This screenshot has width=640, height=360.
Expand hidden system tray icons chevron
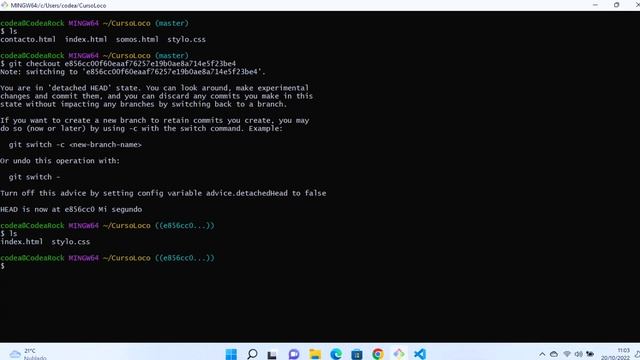click(x=542, y=354)
